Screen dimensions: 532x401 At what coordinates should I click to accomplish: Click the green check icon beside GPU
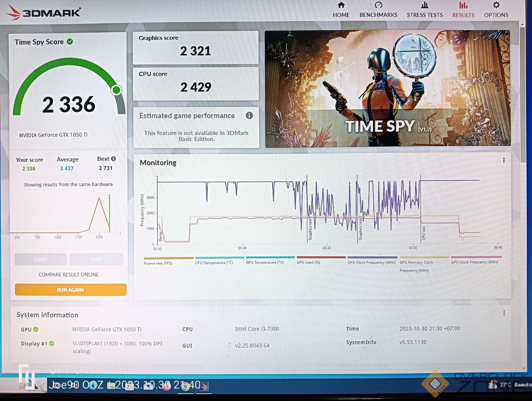coord(36,329)
